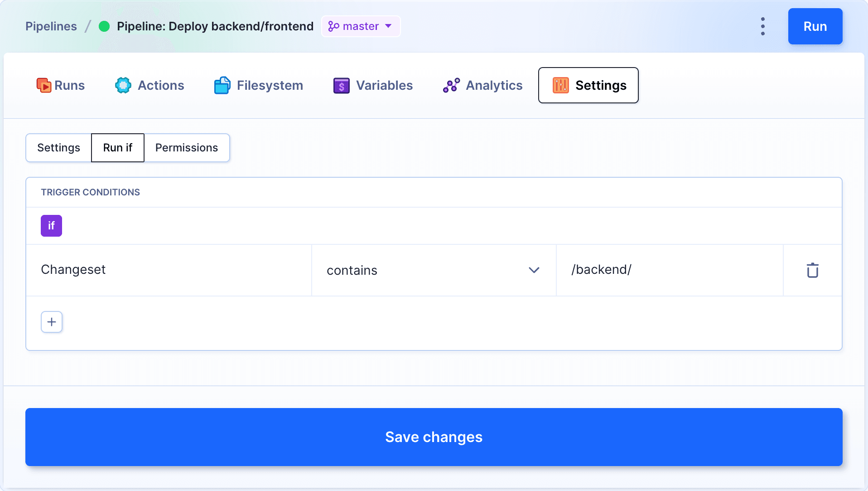868x491 pixels.
Task: Click Save changes button
Action: coord(434,437)
